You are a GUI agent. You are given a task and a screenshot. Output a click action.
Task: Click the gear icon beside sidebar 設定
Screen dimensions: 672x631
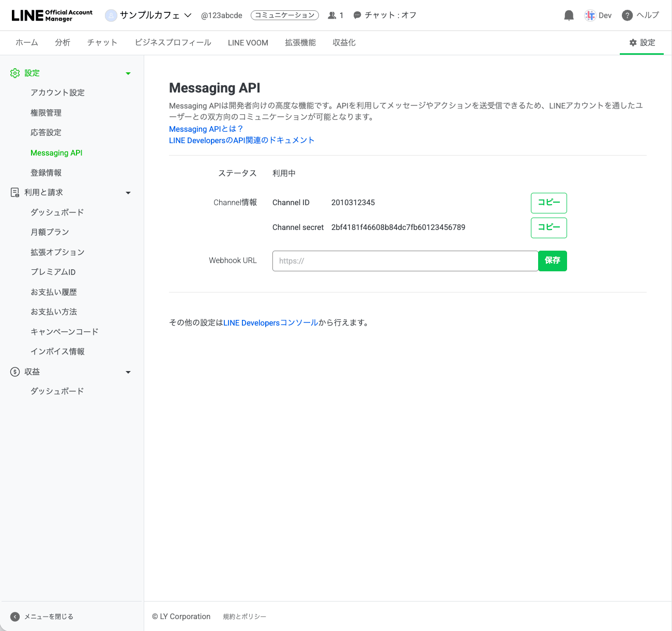tap(15, 73)
